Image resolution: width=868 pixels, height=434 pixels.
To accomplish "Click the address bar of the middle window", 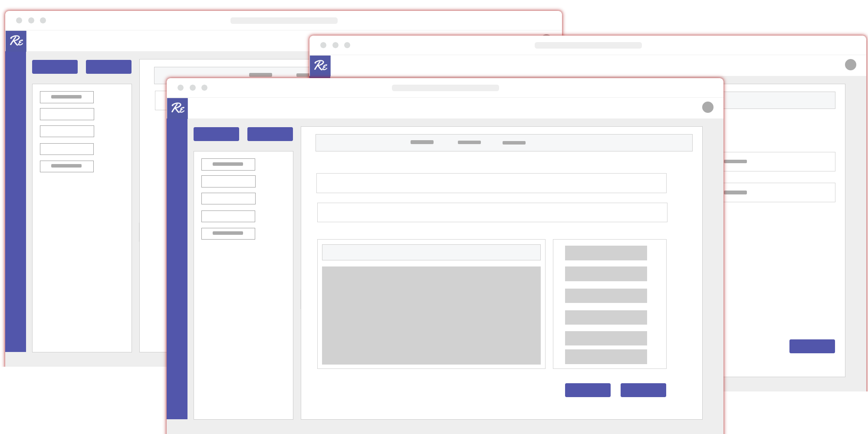I will 588,45.
